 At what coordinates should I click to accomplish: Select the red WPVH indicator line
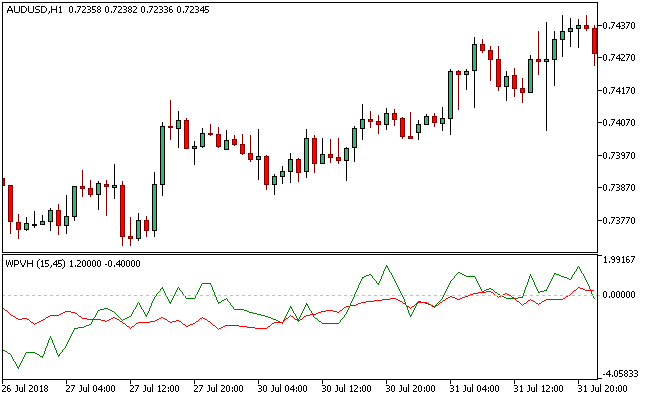coord(200,323)
